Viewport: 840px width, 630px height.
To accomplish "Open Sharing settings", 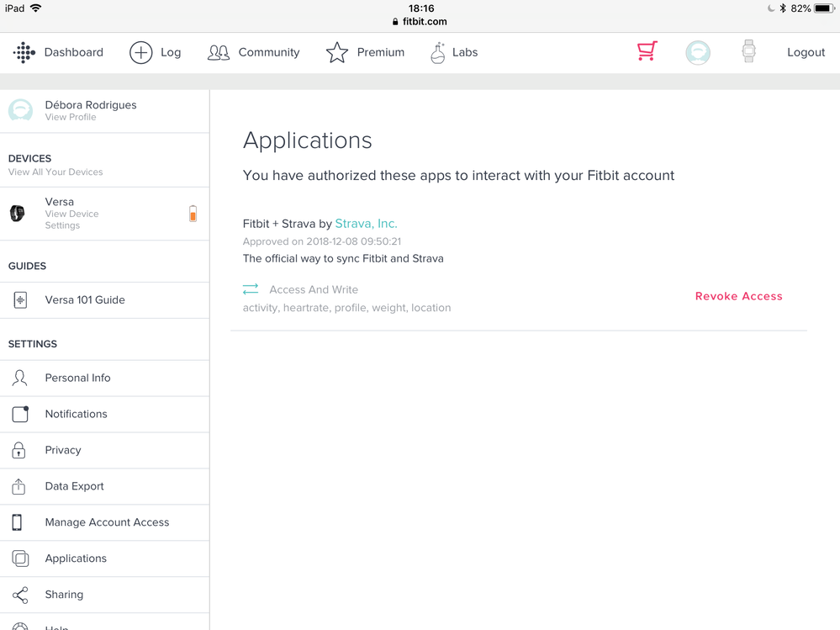I will coord(104,595).
